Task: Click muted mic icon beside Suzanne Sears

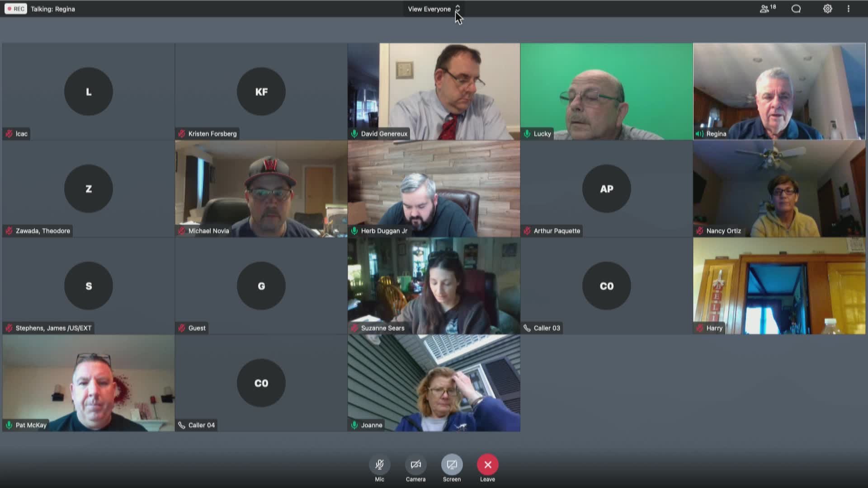Action: [354, 328]
